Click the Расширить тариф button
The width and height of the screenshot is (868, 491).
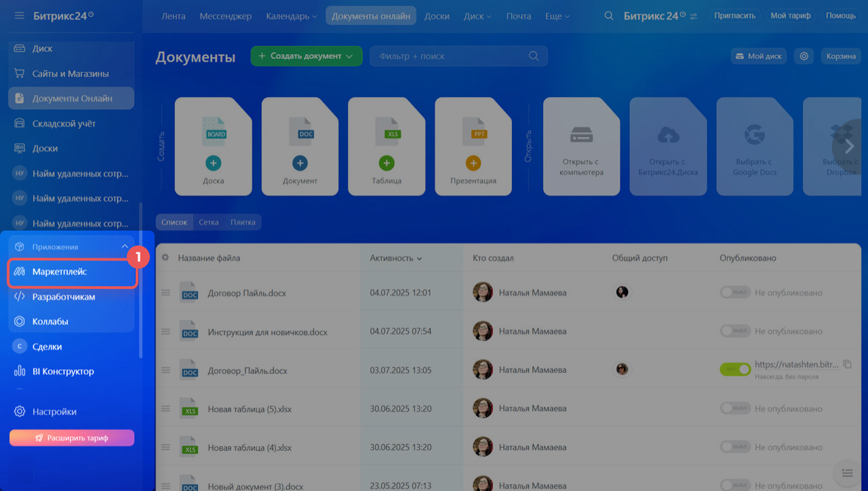click(72, 438)
